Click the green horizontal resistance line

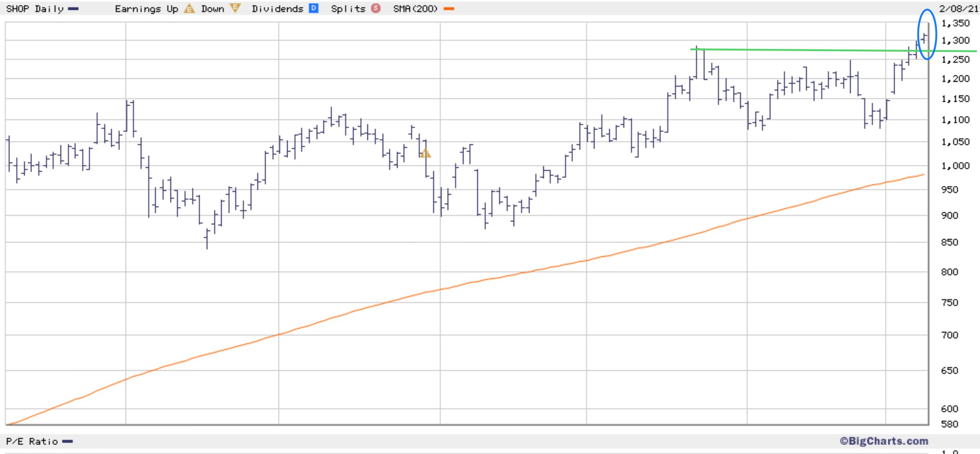click(803, 50)
